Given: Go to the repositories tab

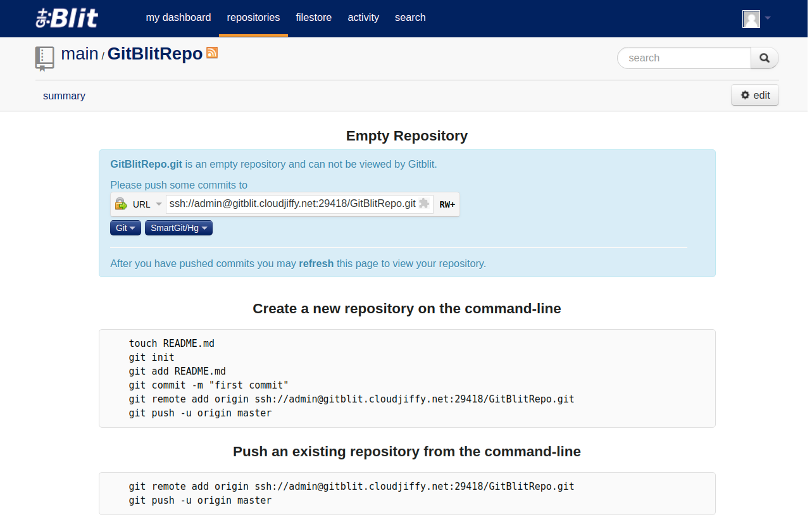Looking at the screenshot, I should click(253, 18).
